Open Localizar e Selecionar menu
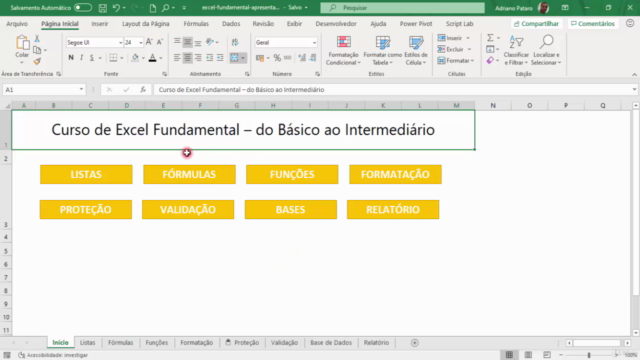This screenshot has width=640, height=360. click(546, 51)
